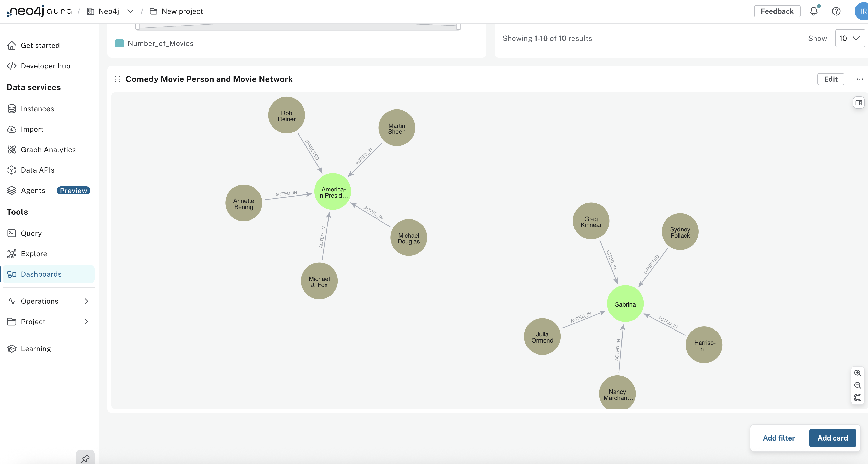Open the Import section
The image size is (868, 464).
[x=32, y=129]
